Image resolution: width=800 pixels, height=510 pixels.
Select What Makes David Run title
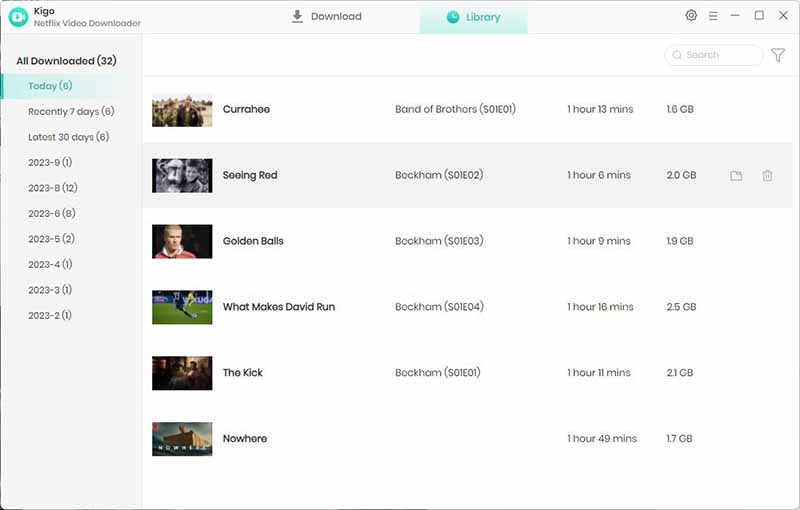(x=279, y=307)
